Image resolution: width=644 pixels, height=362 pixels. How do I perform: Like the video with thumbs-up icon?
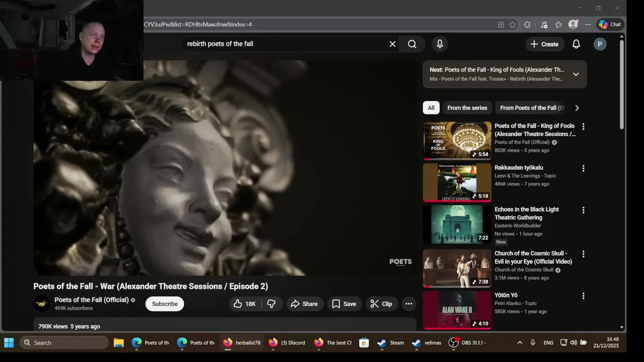click(x=245, y=304)
